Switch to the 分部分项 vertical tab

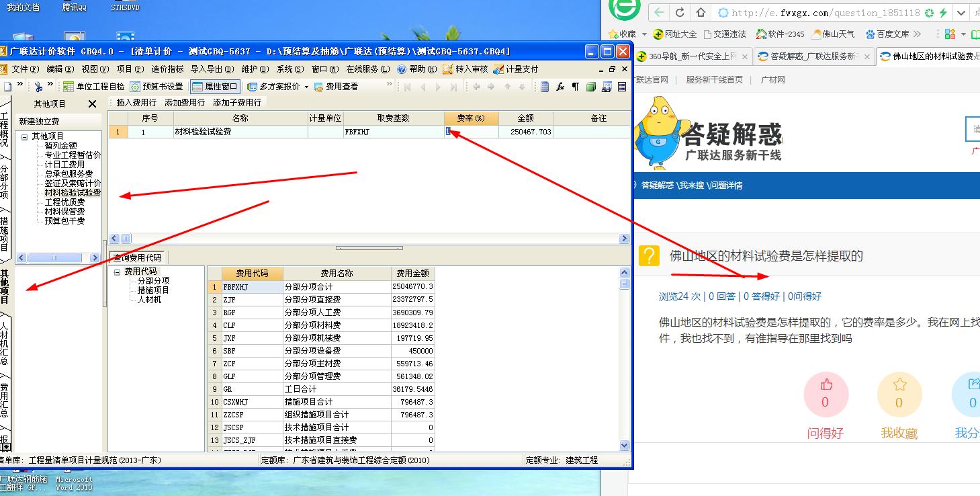point(5,181)
